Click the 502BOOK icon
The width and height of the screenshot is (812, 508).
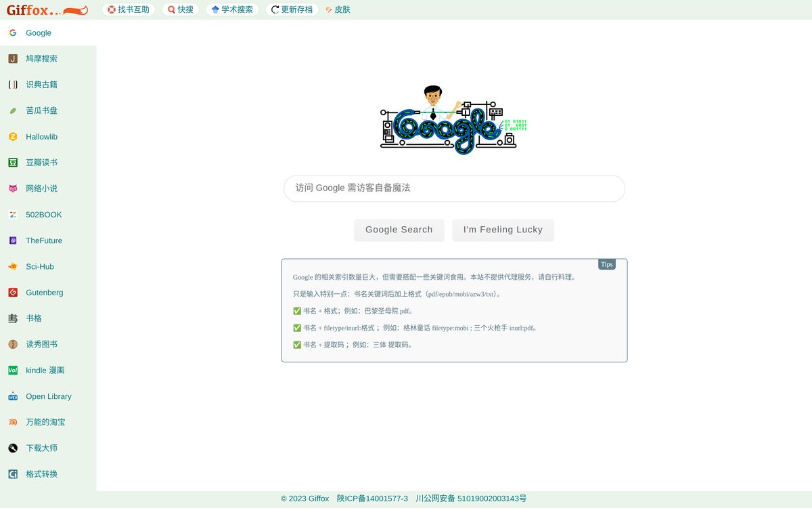pyautogui.click(x=13, y=215)
